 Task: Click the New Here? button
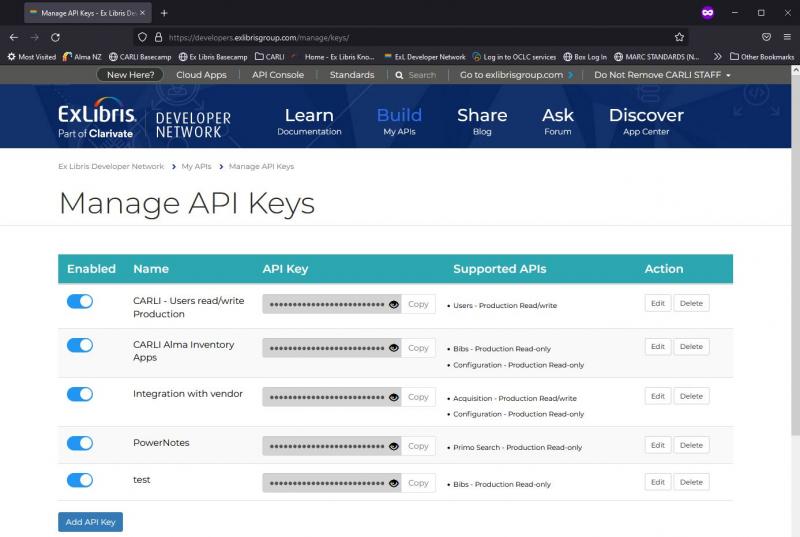tap(130, 75)
